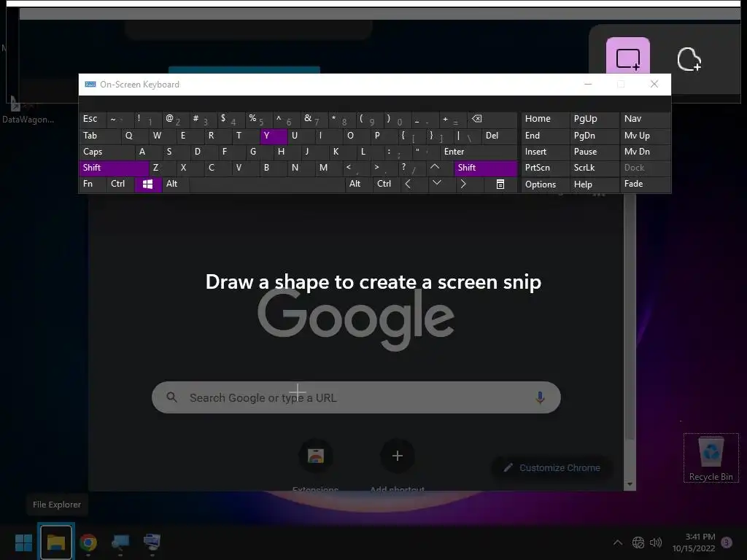Toggle the left Shift key

114,168
